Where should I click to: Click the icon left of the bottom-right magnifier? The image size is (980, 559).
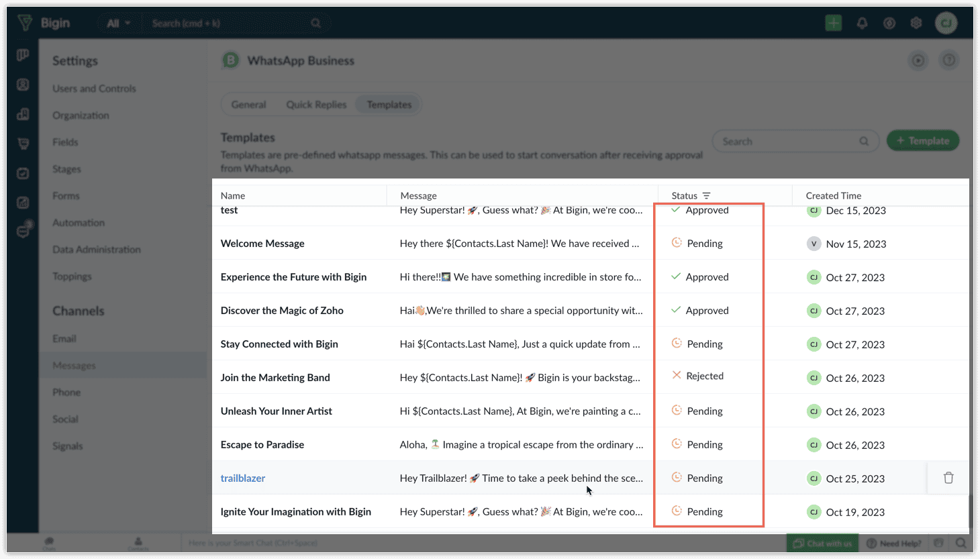click(938, 543)
